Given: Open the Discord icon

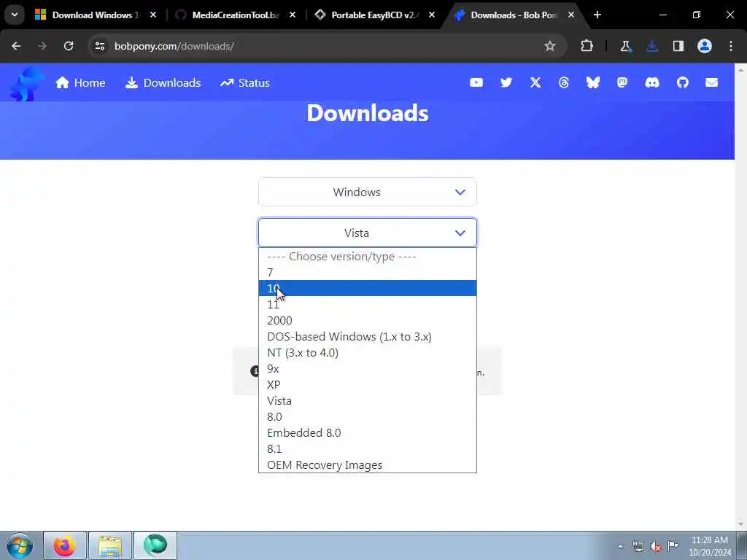Looking at the screenshot, I should 652,83.
